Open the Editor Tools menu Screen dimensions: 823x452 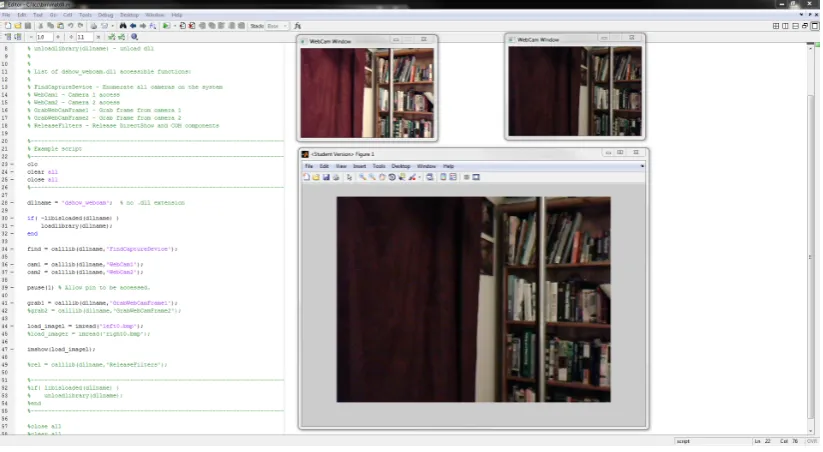[85, 15]
